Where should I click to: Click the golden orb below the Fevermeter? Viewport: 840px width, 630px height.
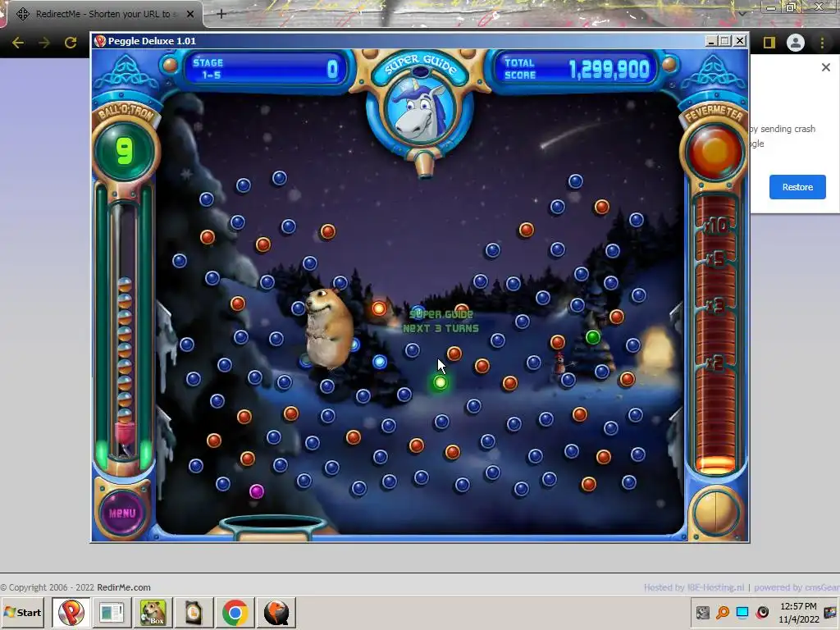715,513
